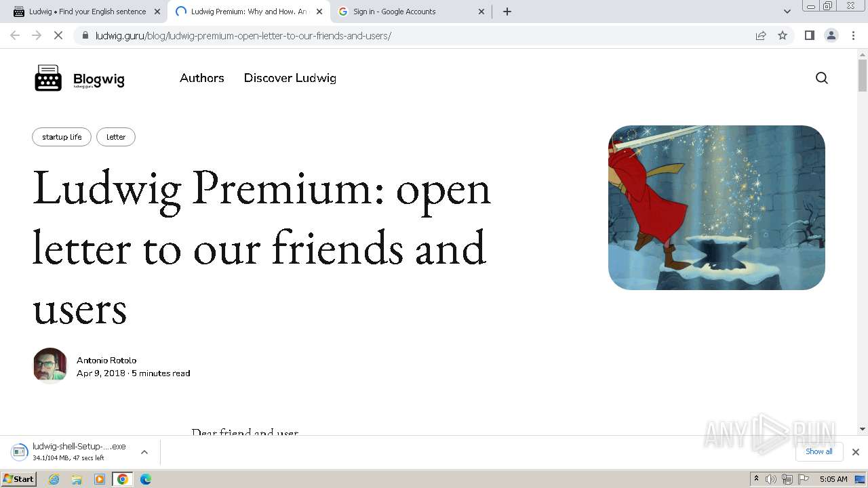868x488 pixels.
Task: Select the Ludwig Premium Why and How tab
Action: pos(249,12)
